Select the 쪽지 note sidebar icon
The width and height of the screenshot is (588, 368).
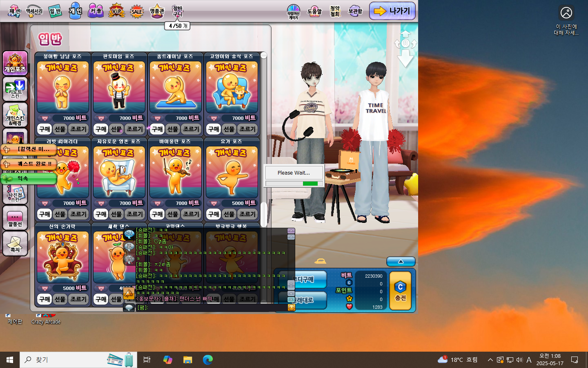tap(15, 244)
